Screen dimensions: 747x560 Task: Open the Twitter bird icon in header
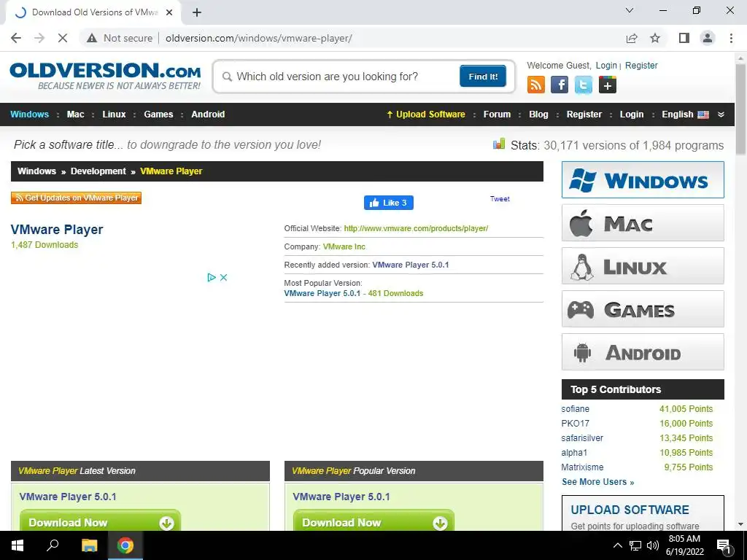pyautogui.click(x=583, y=85)
